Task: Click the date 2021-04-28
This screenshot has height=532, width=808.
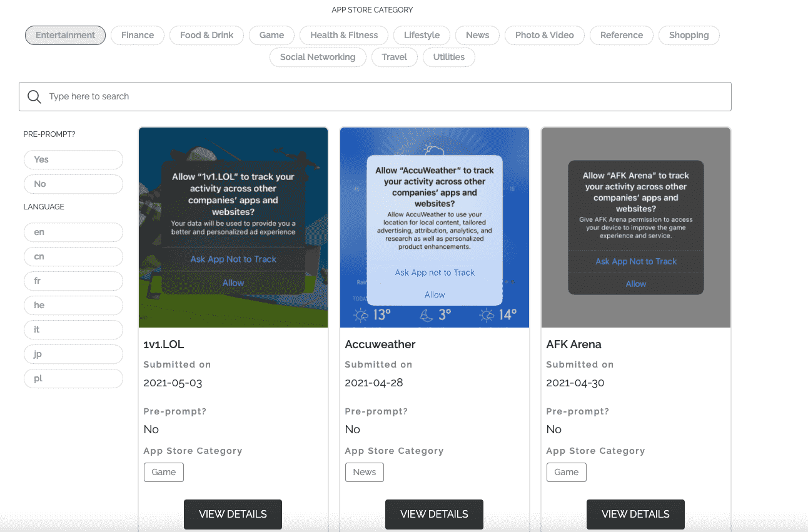Action: click(374, 383)
